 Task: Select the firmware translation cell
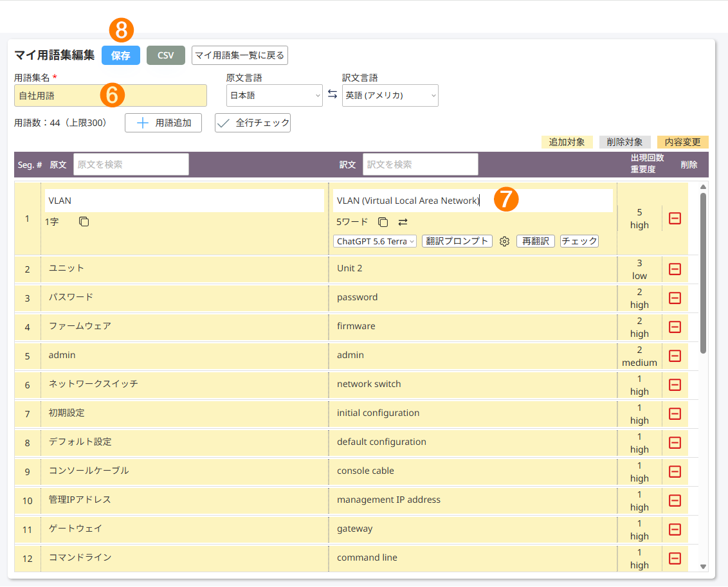[x=473, y=327]
